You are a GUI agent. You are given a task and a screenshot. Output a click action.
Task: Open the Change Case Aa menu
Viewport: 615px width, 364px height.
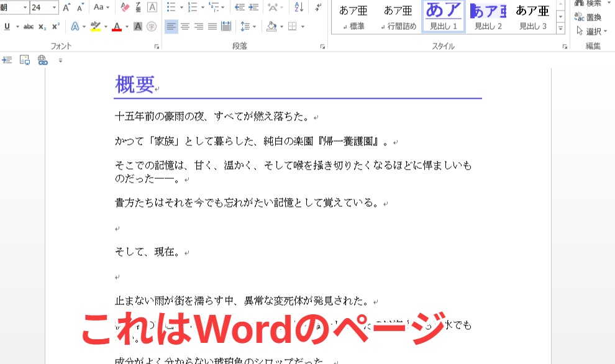(101, 7)
